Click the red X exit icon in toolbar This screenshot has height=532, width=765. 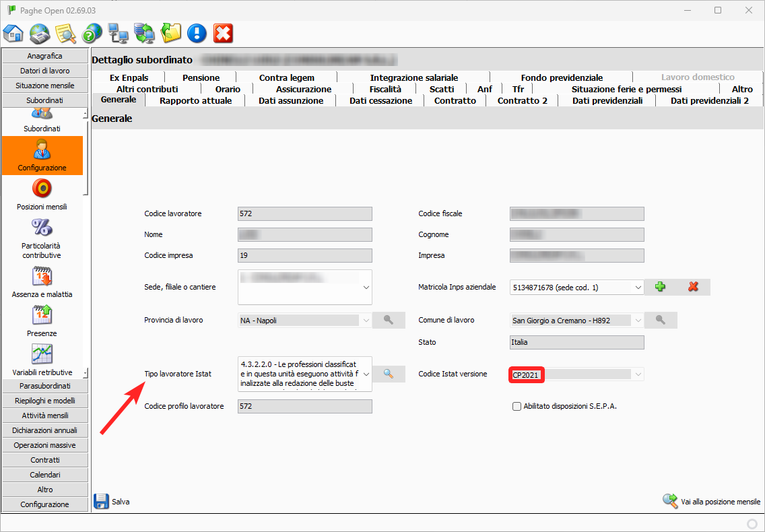pyautogui.click(x=223, y=33)
